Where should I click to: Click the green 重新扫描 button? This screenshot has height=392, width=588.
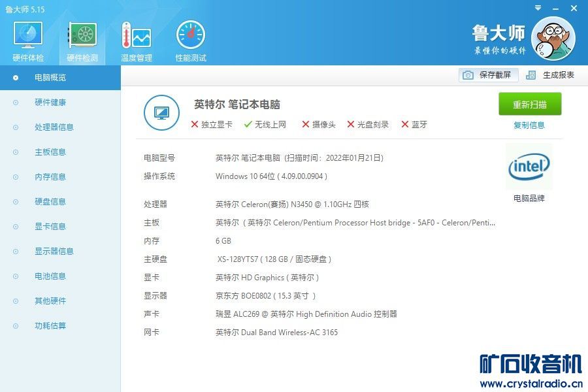click(530, 104)
